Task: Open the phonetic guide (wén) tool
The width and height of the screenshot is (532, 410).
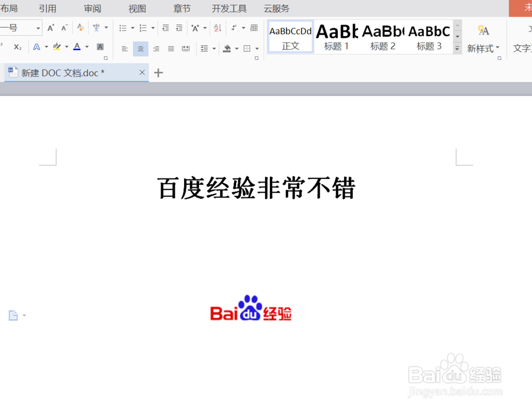Action: coord(96,28)
